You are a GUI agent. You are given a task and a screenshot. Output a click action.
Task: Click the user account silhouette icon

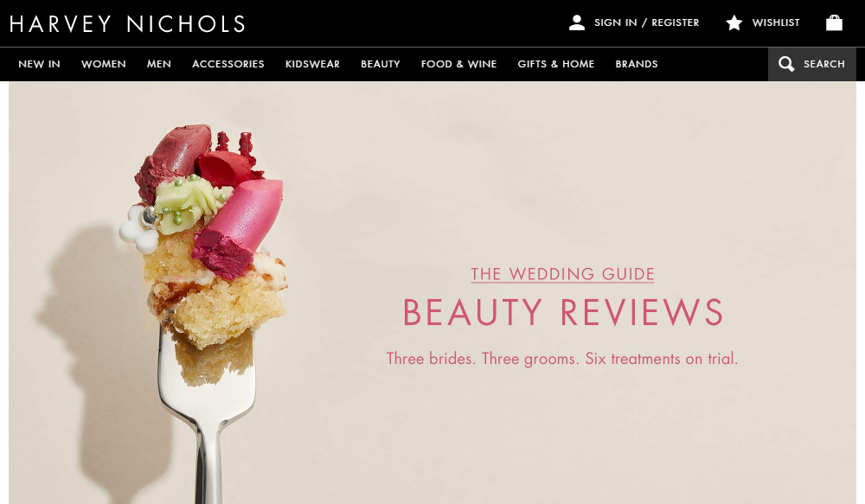point(576,22)
